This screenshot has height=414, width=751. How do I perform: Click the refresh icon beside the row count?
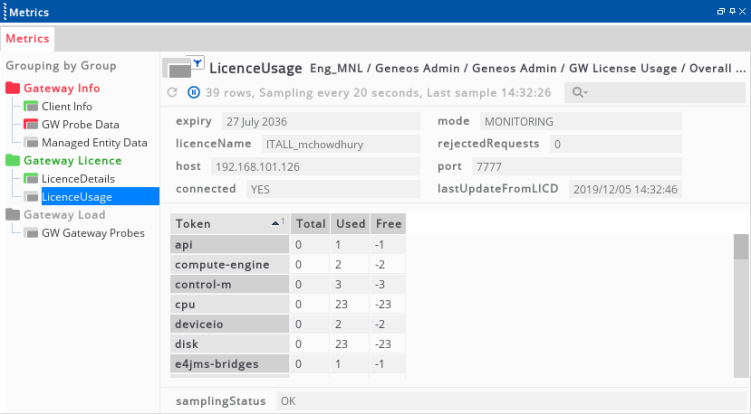tap(172, 92)
